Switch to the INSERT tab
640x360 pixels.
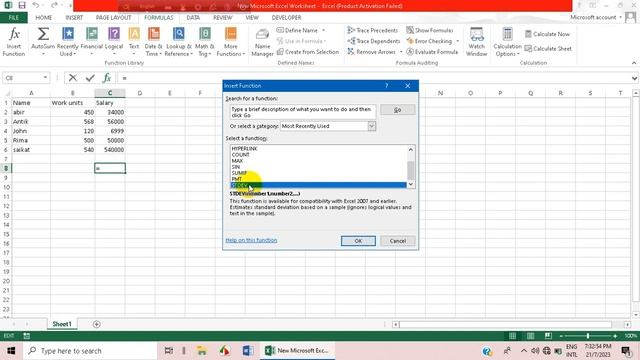point(74,18)
